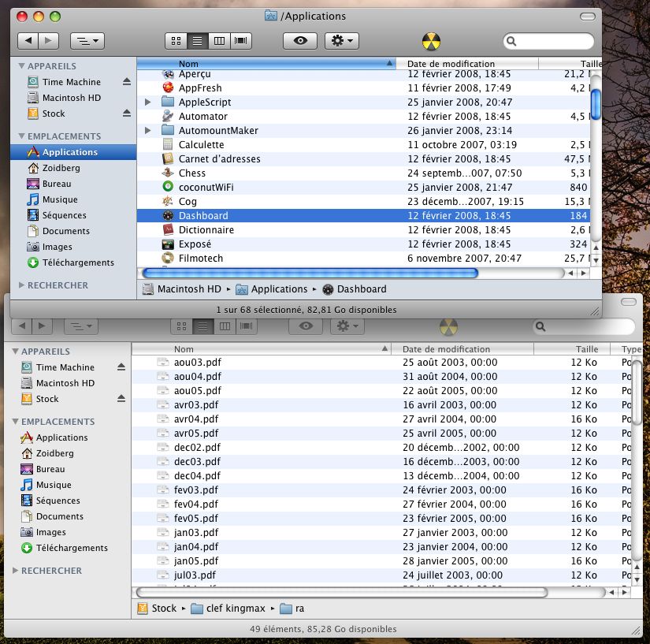Image resolution: width=650 pixels, height=644 pixels.
Task: Switch Applications window to list view
Action: [198, 41]
